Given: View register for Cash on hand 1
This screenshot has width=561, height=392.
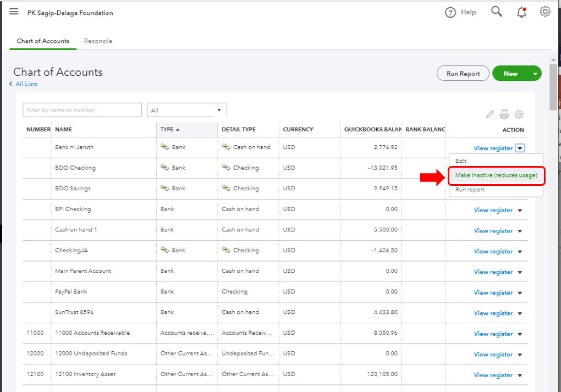Looking at the screenshot, I should [493, 231].
